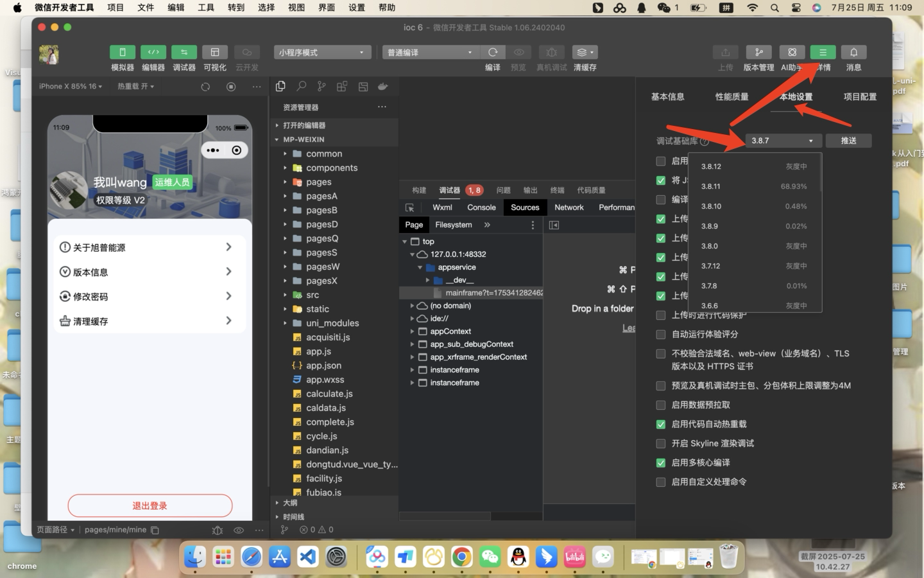Click the 编译 refresh compile icon
Screen dimensions: 924x578
pos(493,53)
